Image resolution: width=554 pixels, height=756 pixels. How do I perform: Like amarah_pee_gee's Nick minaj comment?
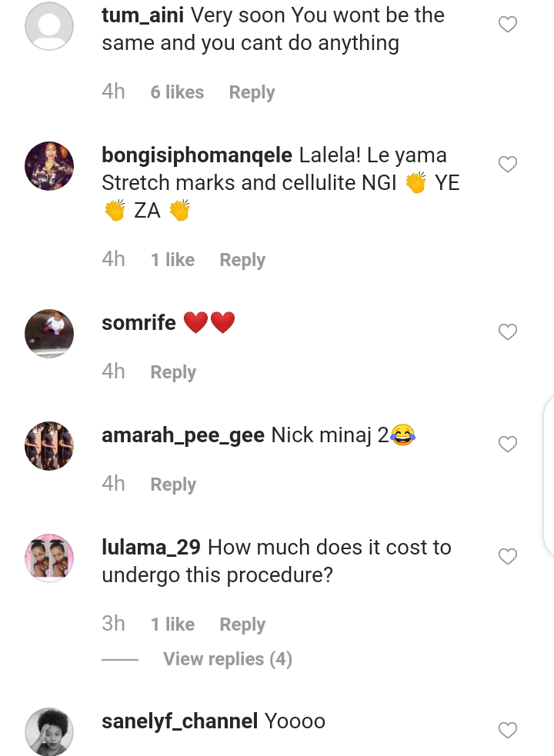tap(508, 445)
